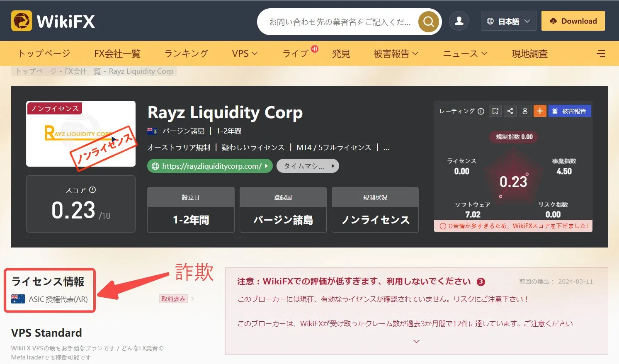Click the Australia flag next to ASIC
Viewport: 619px width, 364px height.
tap(18, 299)
